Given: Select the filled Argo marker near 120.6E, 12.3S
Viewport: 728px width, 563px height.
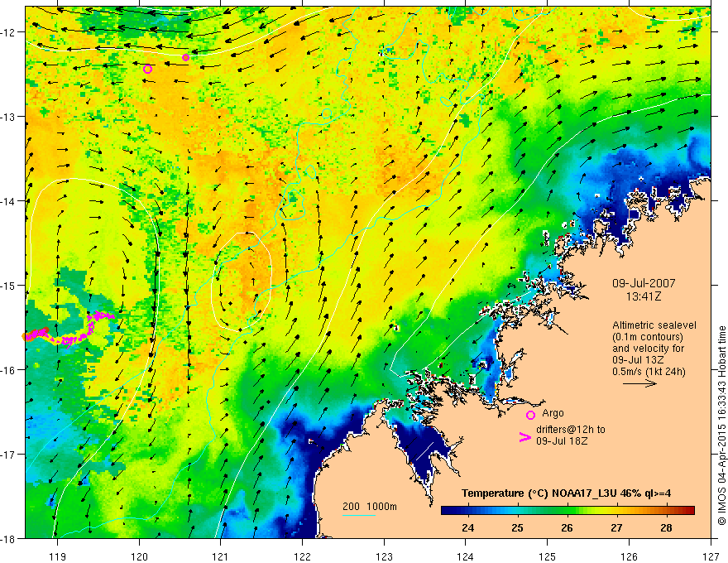Looking at the screenshot, I should click(185, 58).
